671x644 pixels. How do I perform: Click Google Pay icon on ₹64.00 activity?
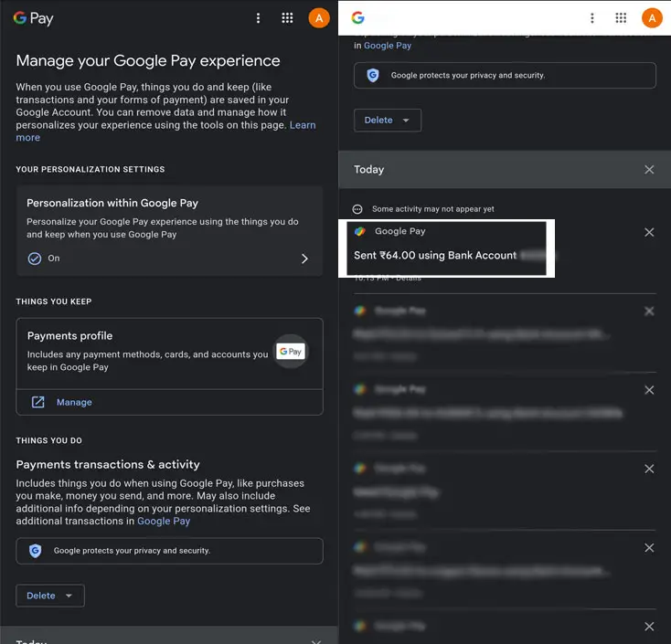pos(360,231)
